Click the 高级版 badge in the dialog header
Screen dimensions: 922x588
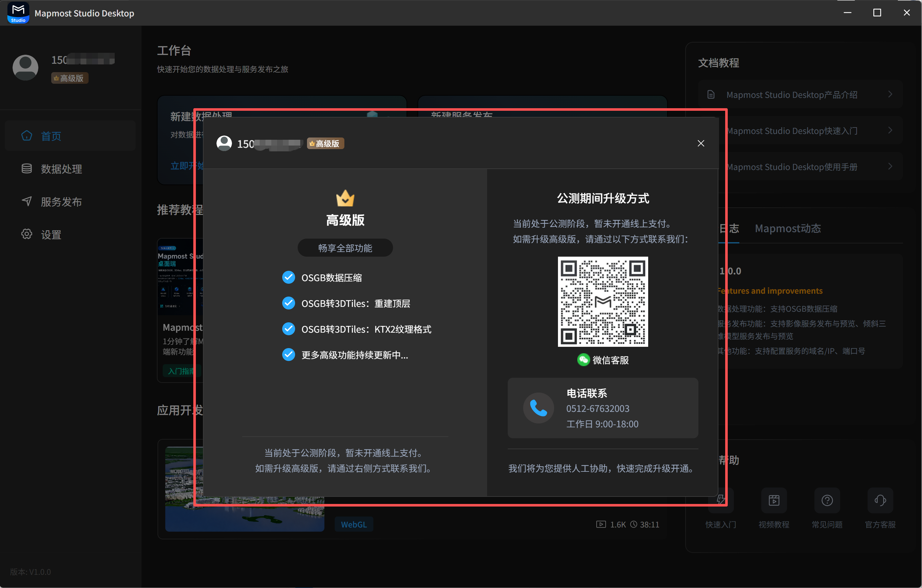325,144
